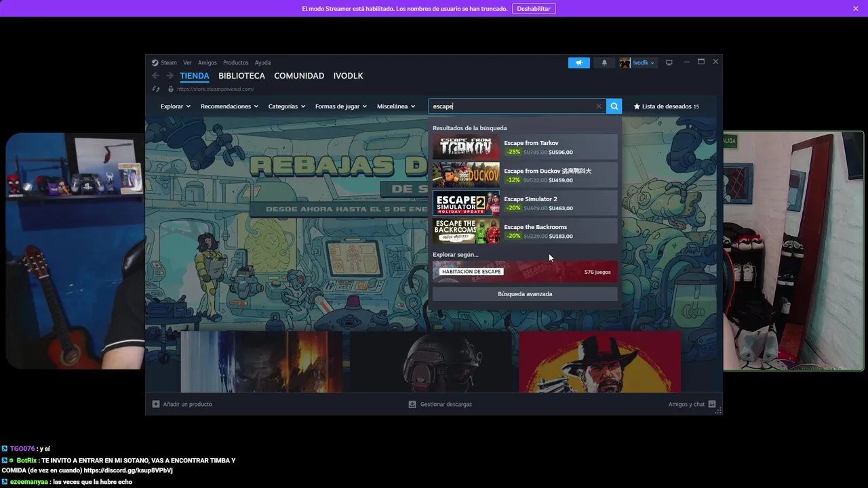
Task: Switch to the COMUNIDAD tab
Action: (x=299, y=76)
